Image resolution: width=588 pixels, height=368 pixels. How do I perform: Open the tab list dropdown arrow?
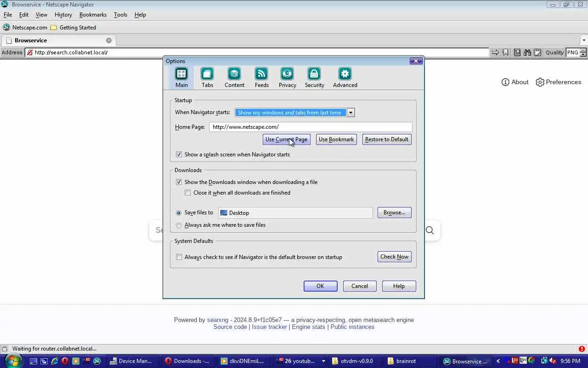(x=584, y=40)
